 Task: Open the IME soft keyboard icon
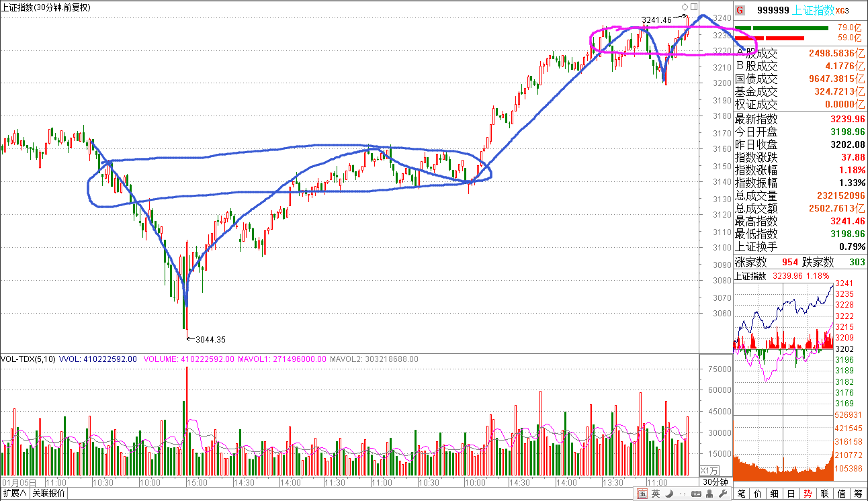click(697, 494)
